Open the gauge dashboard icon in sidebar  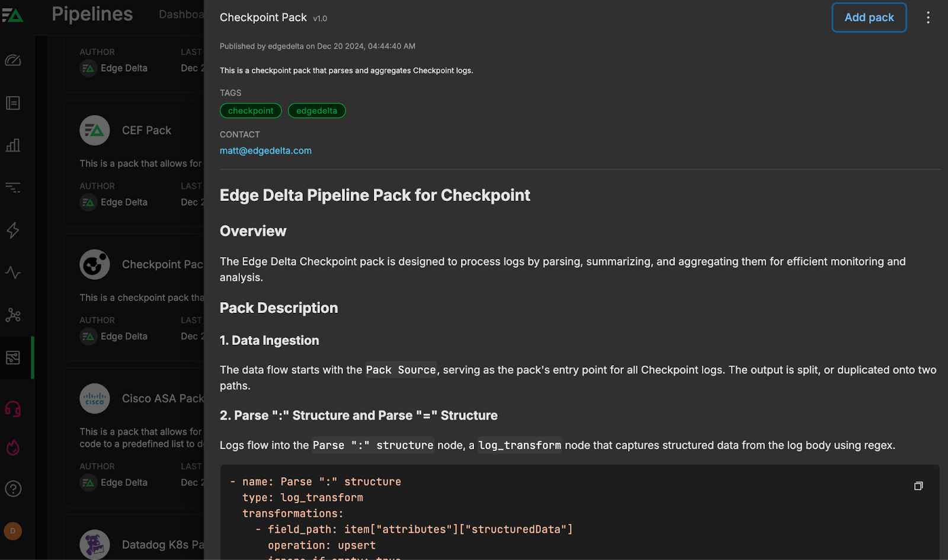coord(13,60)
